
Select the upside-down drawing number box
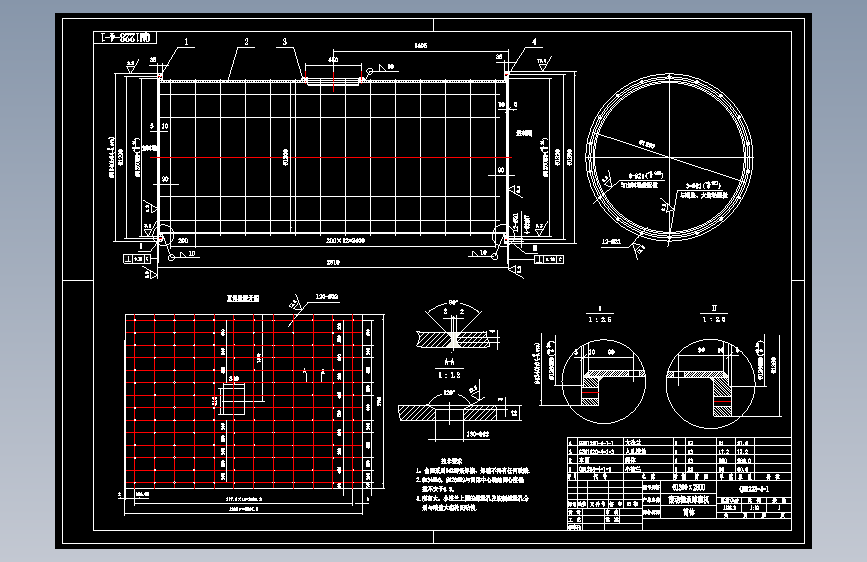pos(125,38)
